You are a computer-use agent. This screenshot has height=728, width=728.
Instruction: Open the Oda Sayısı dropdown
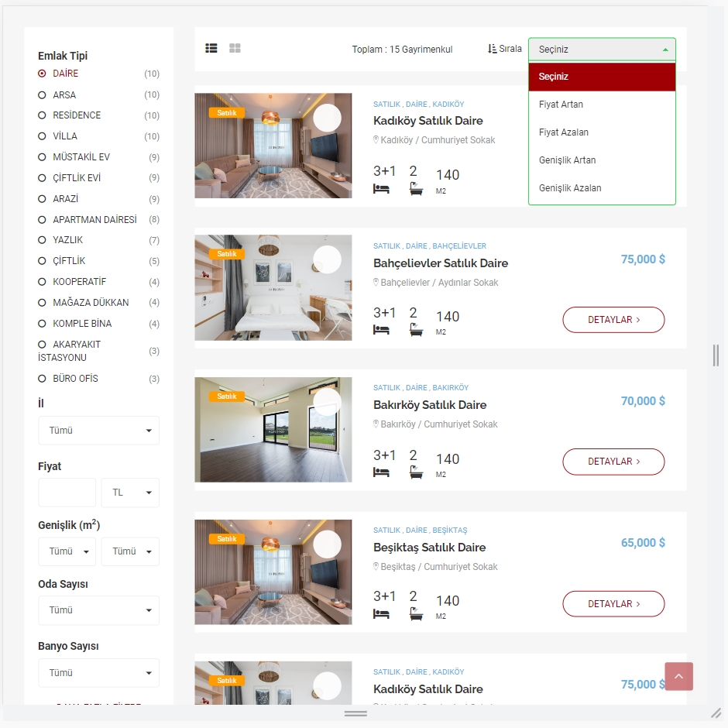98,610
